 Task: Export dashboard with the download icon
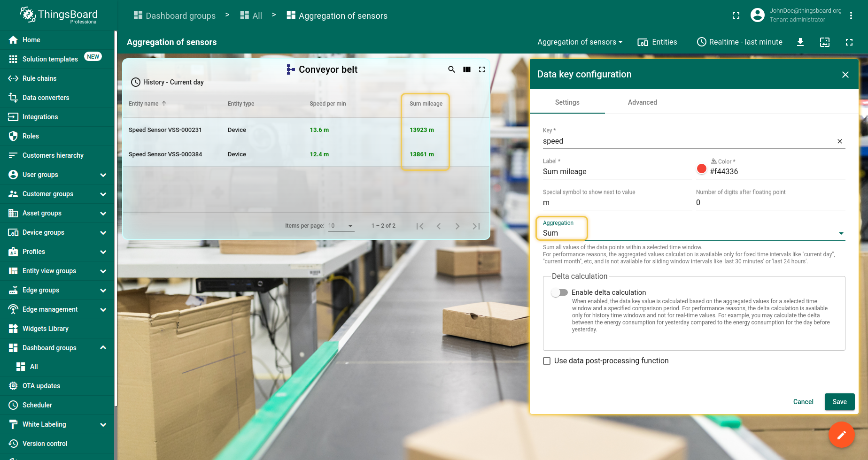(x=800, y=42)
